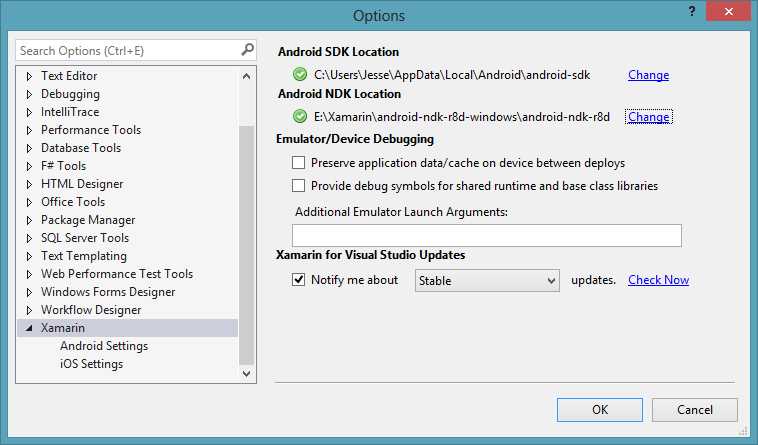Screen dimensions: 758x445
Task: Select the Database Tools category
Action: tap(81, 148)
